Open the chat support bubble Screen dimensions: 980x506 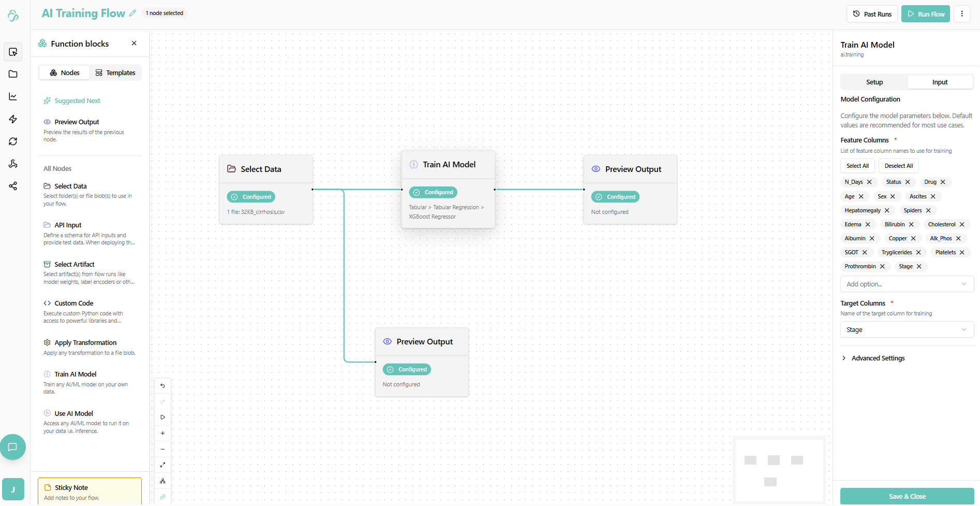pyautogui.click(x=13, y=447)
